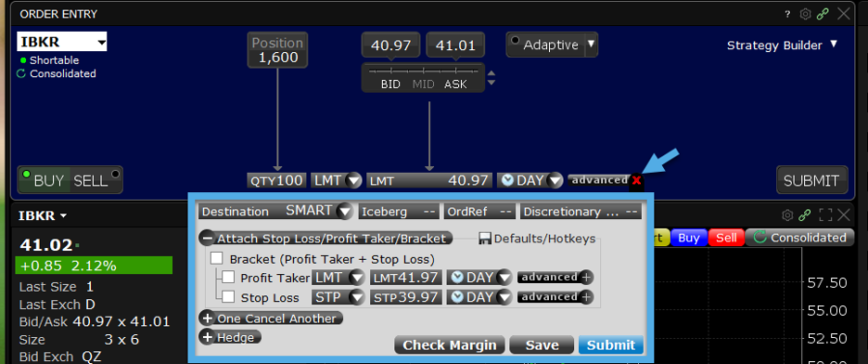Click ASK on the price slider

pos(455,84)
